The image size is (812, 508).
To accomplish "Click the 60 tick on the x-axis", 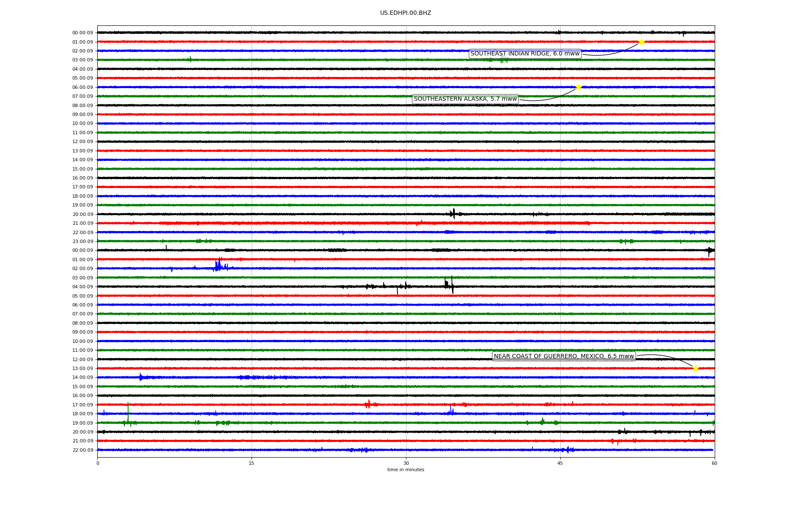I will 714,463.
